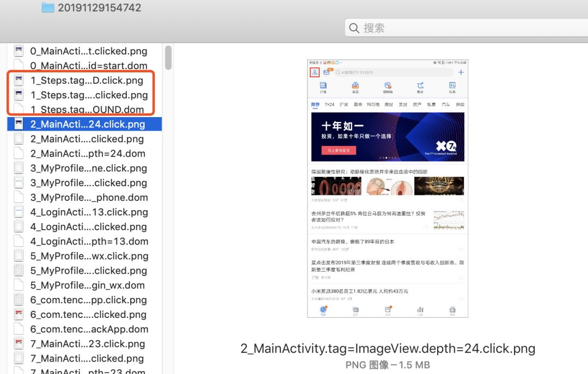The width and height of the screenshot is (588, 374).
Task: Select file icon of 6_com.tenc....clicked.png
Action: click(19, 314)
